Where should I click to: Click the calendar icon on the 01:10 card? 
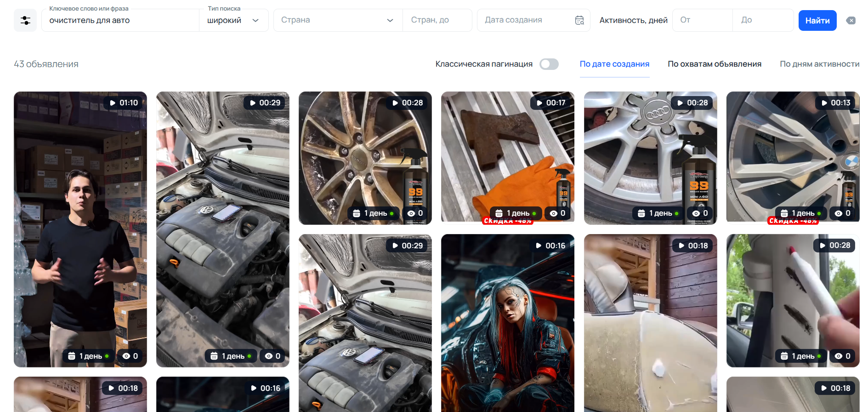pyautogui.click(x=72, y=356)
